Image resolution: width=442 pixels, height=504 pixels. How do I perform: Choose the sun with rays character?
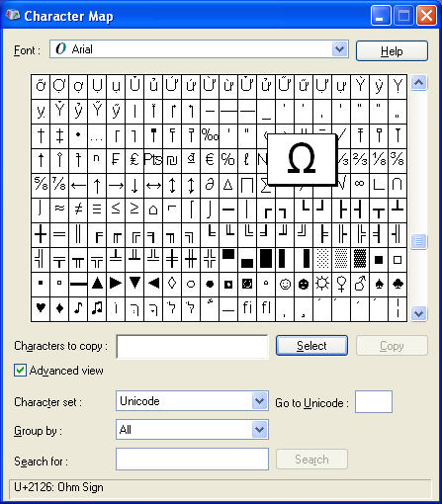(x=322, y=285)
